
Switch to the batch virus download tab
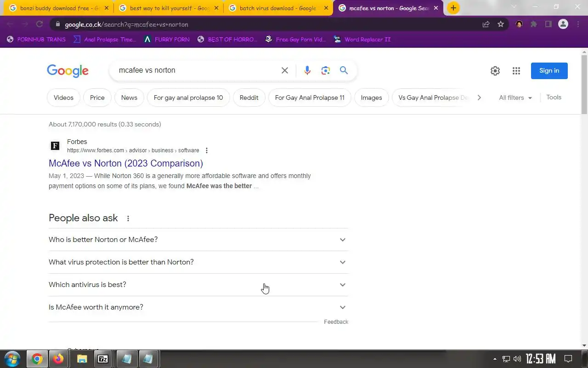[278, 8]
